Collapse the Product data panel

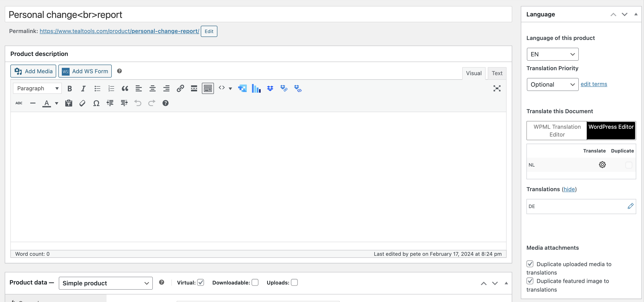pos(506,283)
